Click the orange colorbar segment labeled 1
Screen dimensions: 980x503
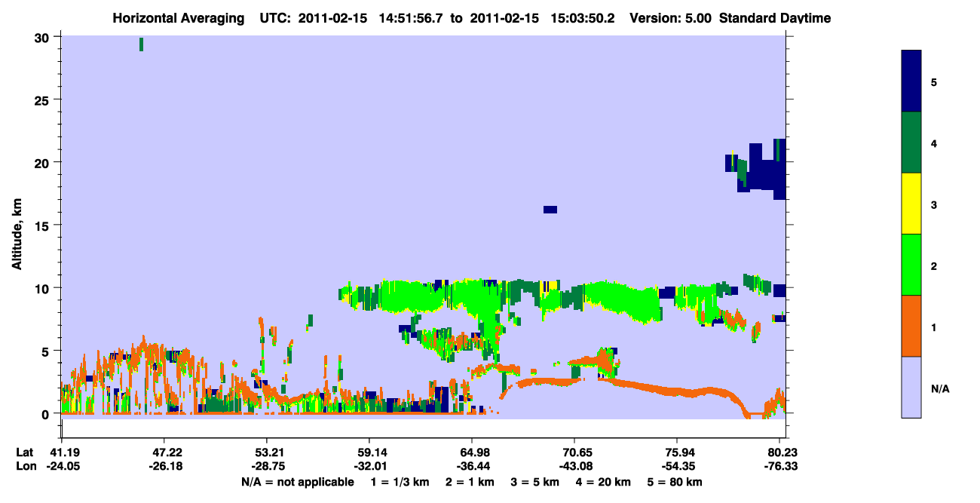911,326
